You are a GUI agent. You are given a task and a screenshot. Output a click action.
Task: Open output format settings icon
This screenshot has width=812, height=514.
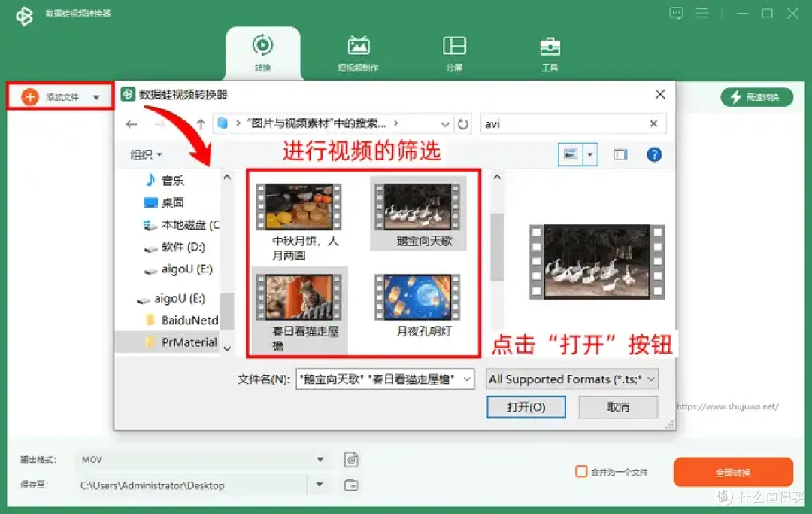351,460
